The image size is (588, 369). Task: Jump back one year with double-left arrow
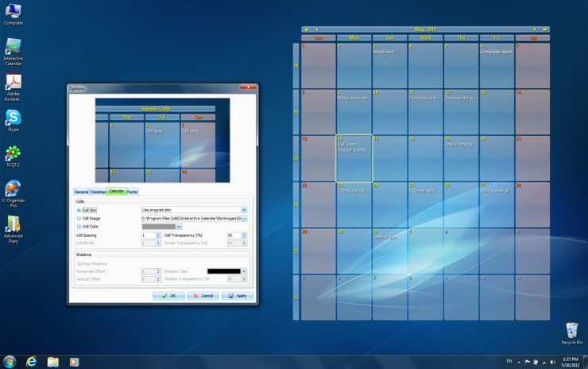coord(307,29)
